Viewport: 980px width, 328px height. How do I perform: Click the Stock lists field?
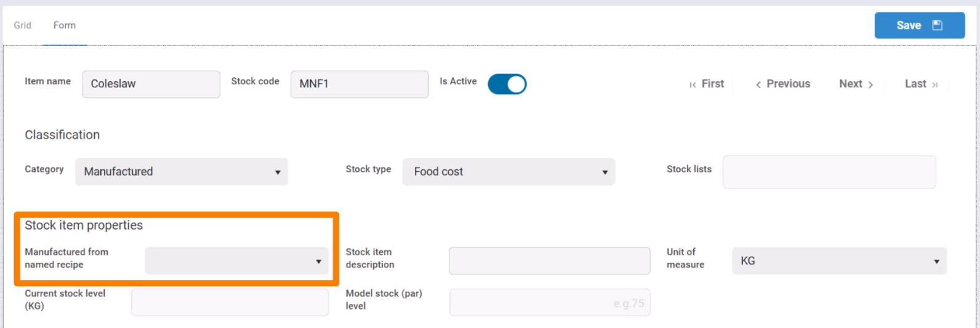pos(829,172)
